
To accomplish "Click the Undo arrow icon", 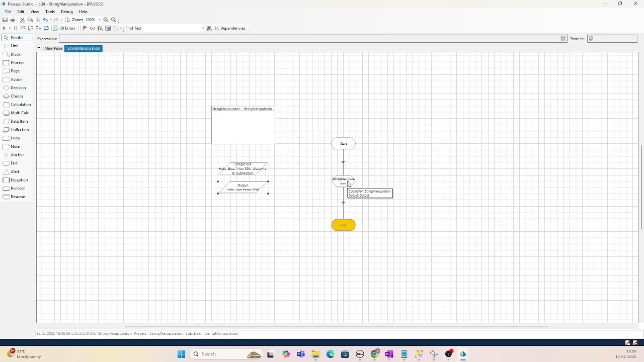I will pos(45,20).
